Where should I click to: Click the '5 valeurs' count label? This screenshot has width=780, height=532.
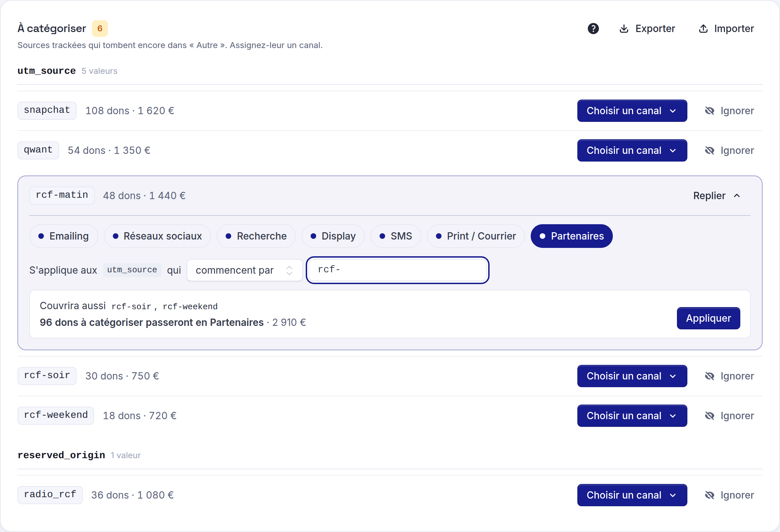(100, 71)
